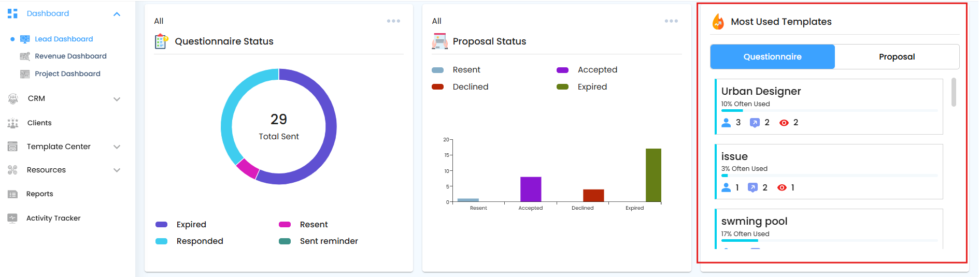
Task: Click the Reports list icon
Action: click(13, 194)
